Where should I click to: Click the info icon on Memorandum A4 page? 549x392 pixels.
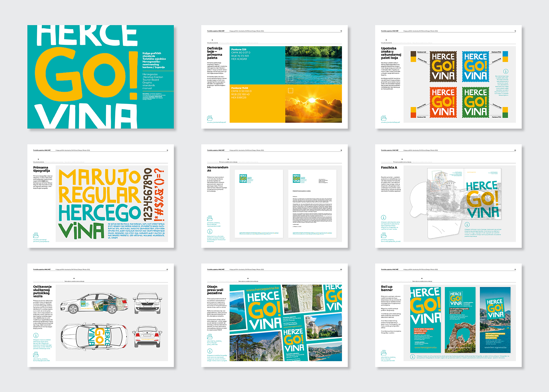(x=210, y=232)
